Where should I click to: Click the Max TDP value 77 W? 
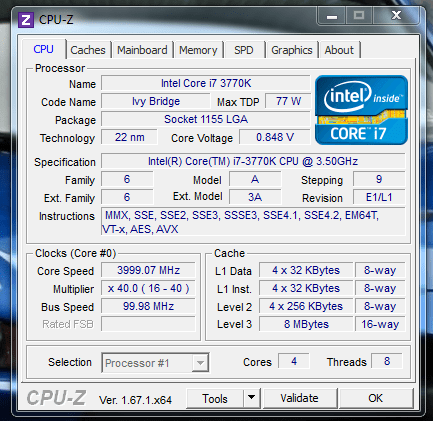click(288, 101)
